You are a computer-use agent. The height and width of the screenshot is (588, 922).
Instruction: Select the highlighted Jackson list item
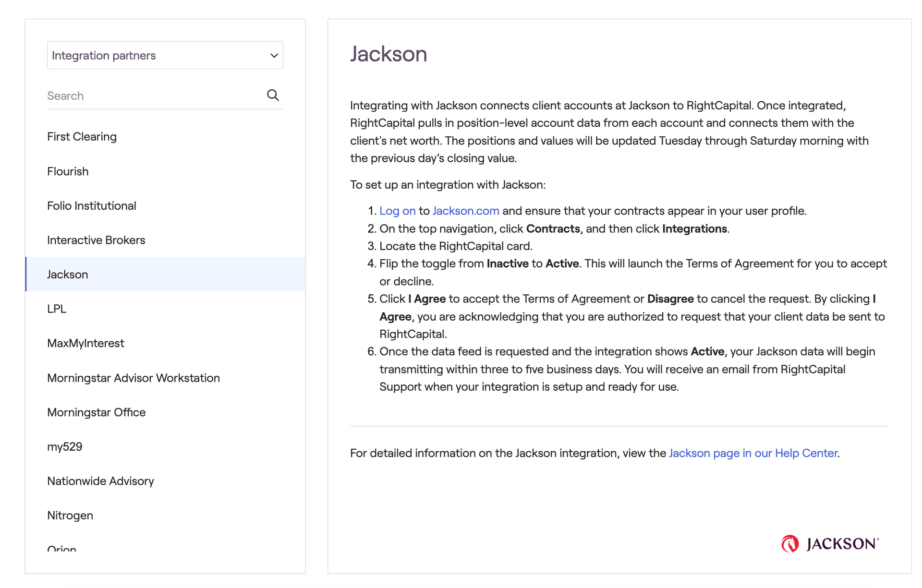tap(68, 275)
